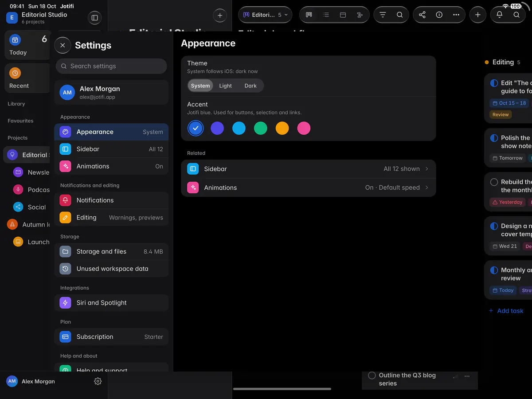Open the Animations row under Related
The width and height of the screenshot is (532, 399).
[309, 188]
